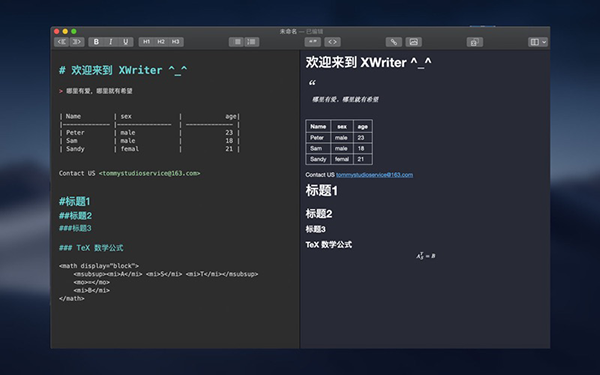
Task: Click the '标题3' heading in preview
Action: click(x=315, y=229)
